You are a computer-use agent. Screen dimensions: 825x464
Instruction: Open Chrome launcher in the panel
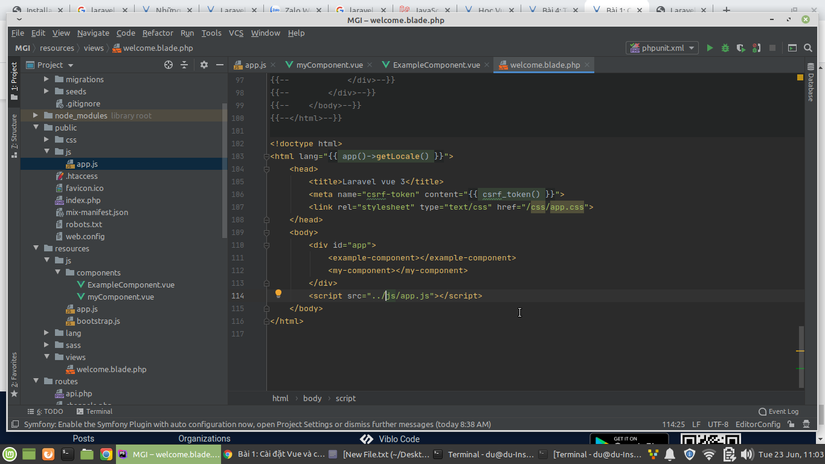tap(106, 454)
